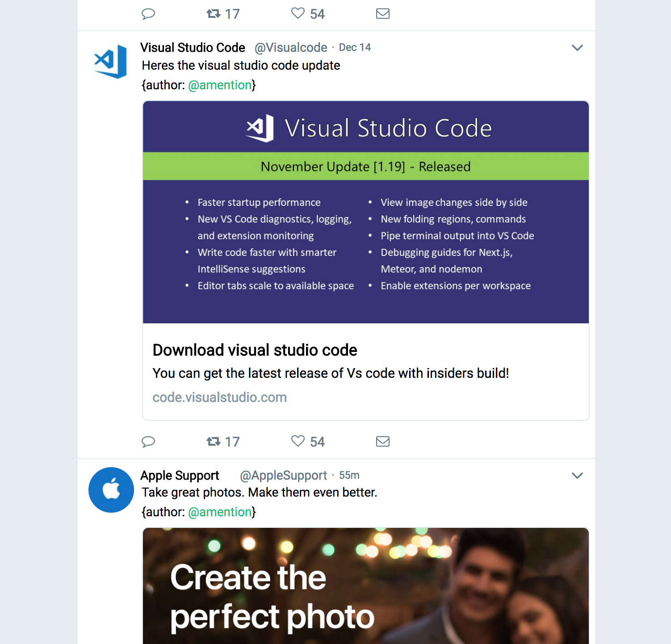Send the Visual Studio Code tweet via direct message
Viewport: 671px width, 644px height.
pyautogui.click(x=383, y=442)
